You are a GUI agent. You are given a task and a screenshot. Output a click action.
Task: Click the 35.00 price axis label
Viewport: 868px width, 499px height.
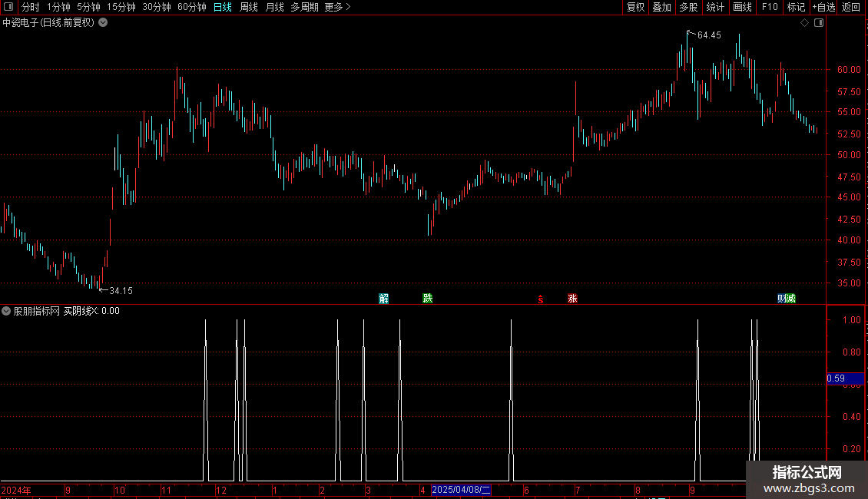(x=849, y=283)
